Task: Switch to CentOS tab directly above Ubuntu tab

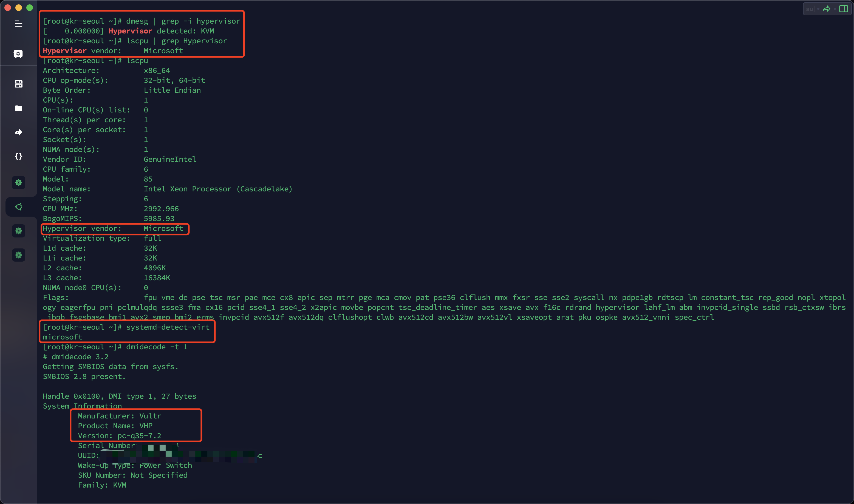Action: tap(18, 183)
